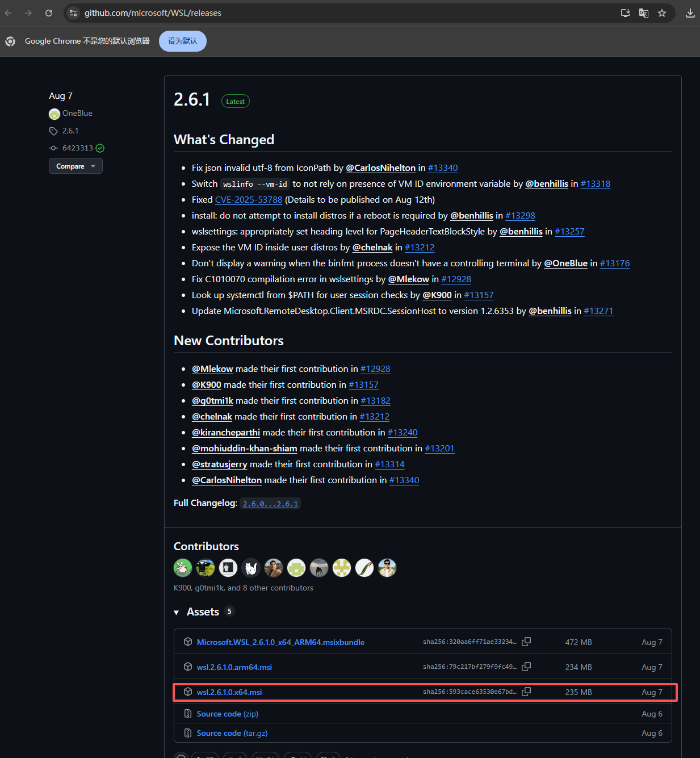Click the package icon beside Microsoft.WSL msixbundle
The image size is (700, 758).
188,642
